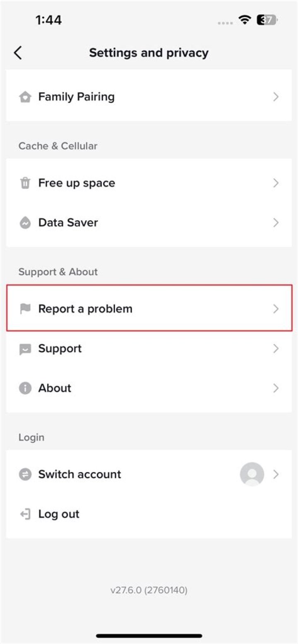Click the Report a problem flag icon
The height and width of the screenshot is (644, 298).
pos(26,308)
